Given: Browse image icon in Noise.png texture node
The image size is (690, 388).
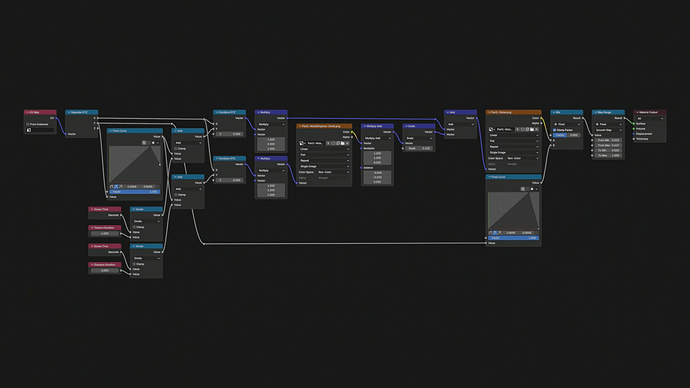Looking at the screenshot, I should click(491, 129).
